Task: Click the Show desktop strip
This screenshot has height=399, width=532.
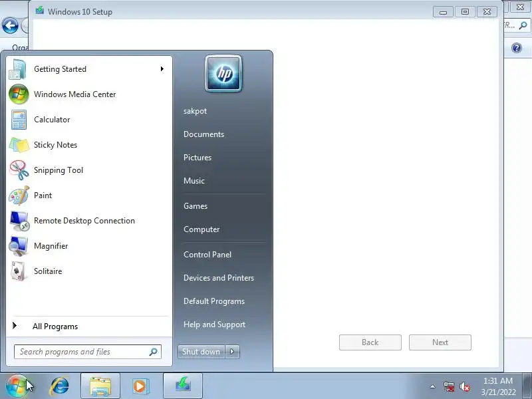Action: pos(527,386)
